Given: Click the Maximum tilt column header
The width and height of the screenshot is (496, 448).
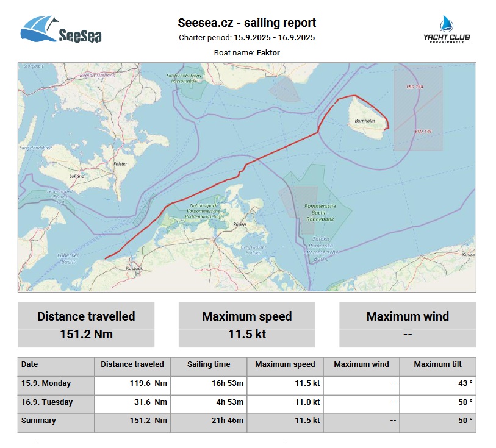Looking at the screenshot, I should 437,364.
